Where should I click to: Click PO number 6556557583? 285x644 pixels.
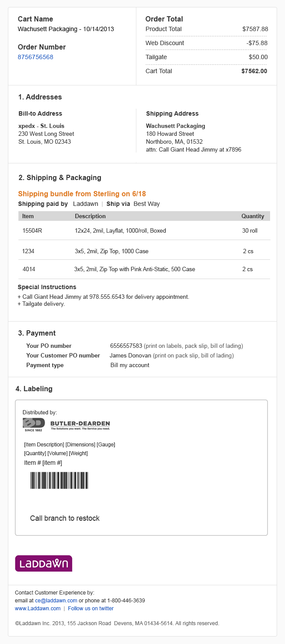click(126, 346)
